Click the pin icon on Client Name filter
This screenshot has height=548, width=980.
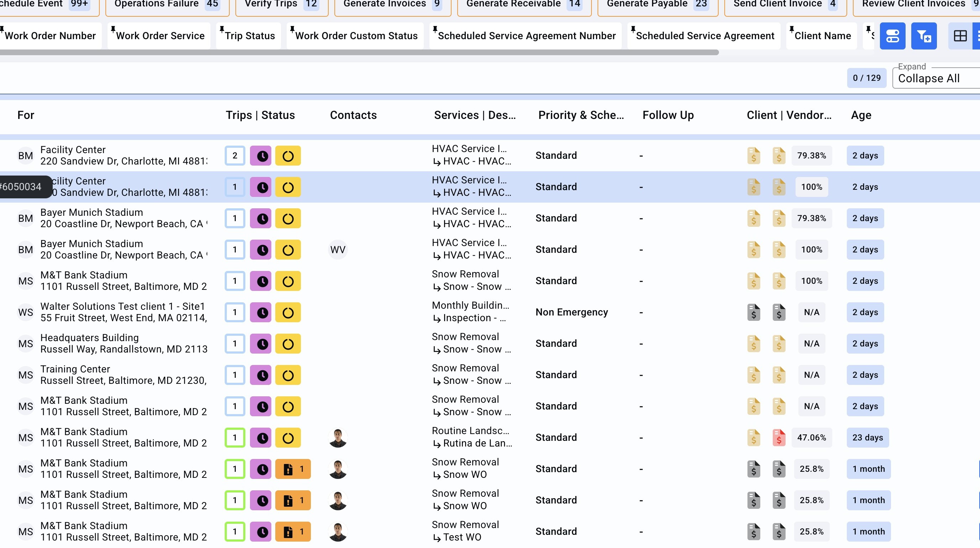click(x=792, y=29)
